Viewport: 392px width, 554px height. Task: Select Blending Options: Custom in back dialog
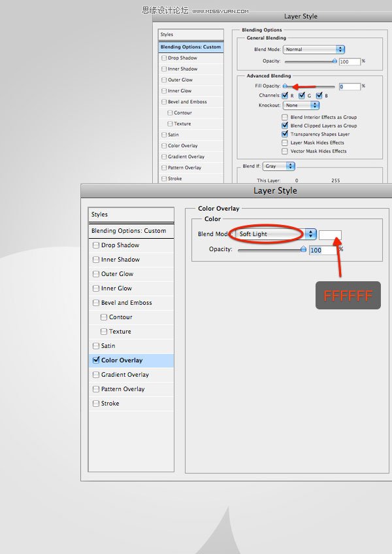pos(191,47)
